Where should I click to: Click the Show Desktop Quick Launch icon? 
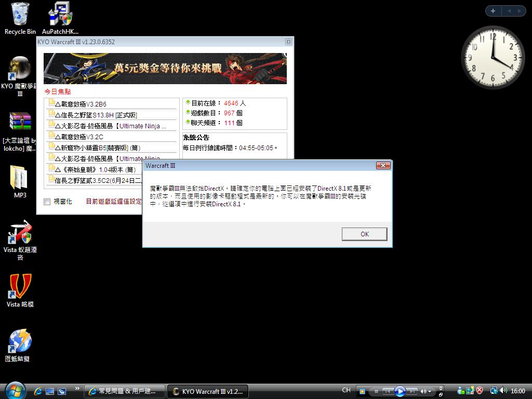coord(50,391)
